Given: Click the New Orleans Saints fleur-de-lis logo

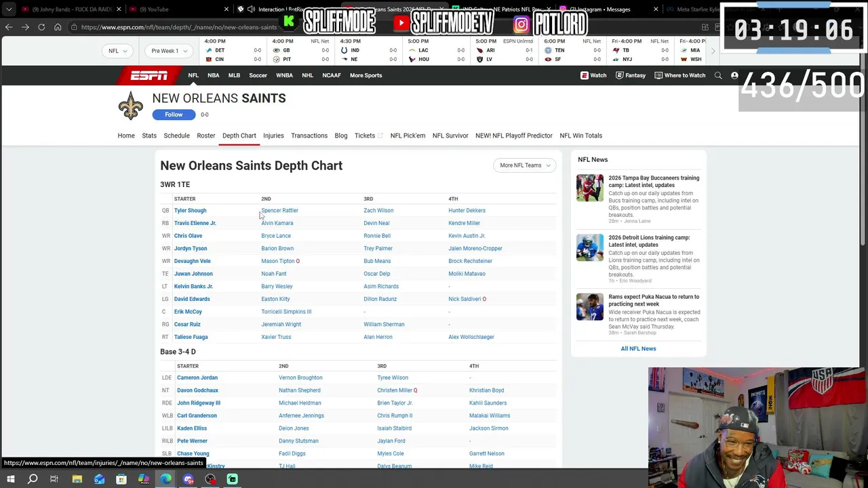Looking at the screenshot, I should (x=130, y=106).
